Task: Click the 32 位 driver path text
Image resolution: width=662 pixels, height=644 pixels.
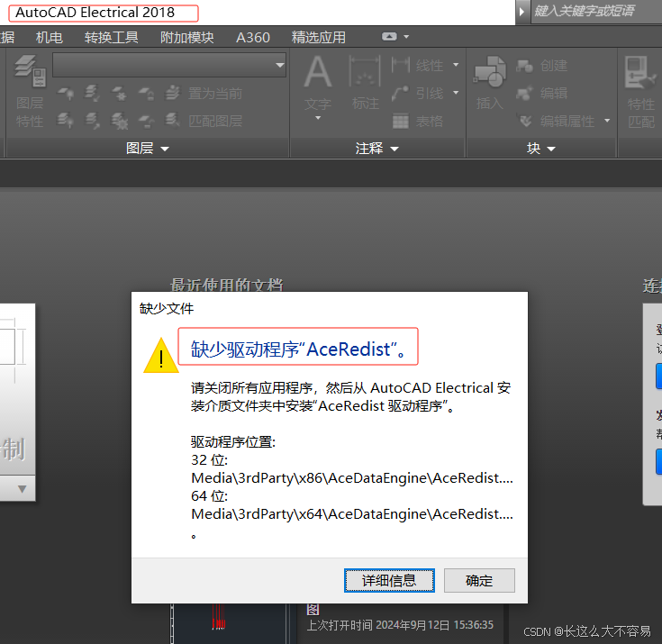Action: pos(351,477)
